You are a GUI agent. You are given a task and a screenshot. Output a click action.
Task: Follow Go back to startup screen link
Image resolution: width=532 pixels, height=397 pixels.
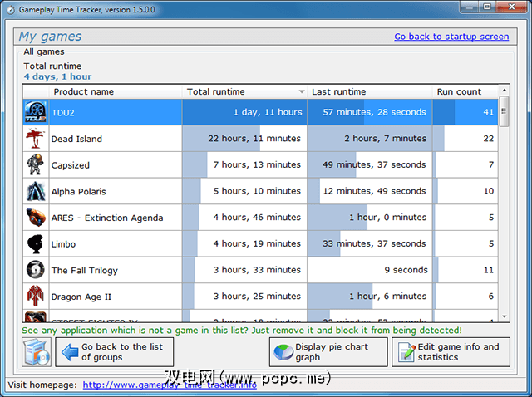coord(451,37)
